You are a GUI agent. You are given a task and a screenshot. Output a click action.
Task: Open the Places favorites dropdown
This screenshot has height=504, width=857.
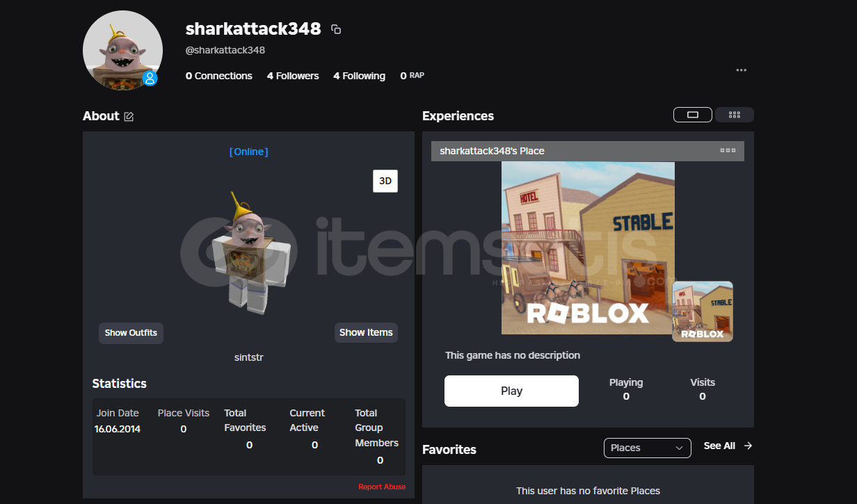[x=648, y=448]
